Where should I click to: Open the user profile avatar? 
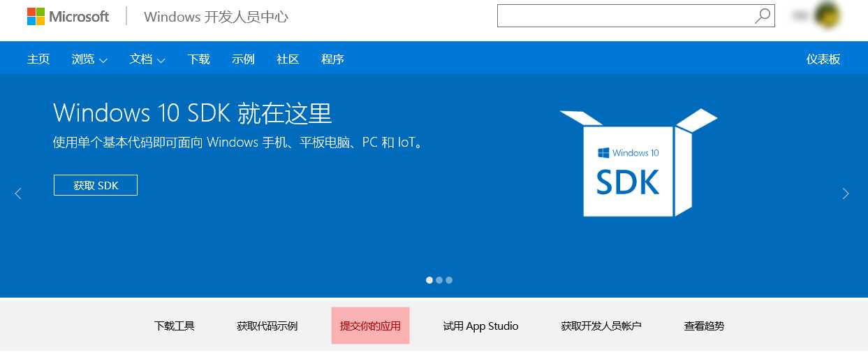[827, 15]
